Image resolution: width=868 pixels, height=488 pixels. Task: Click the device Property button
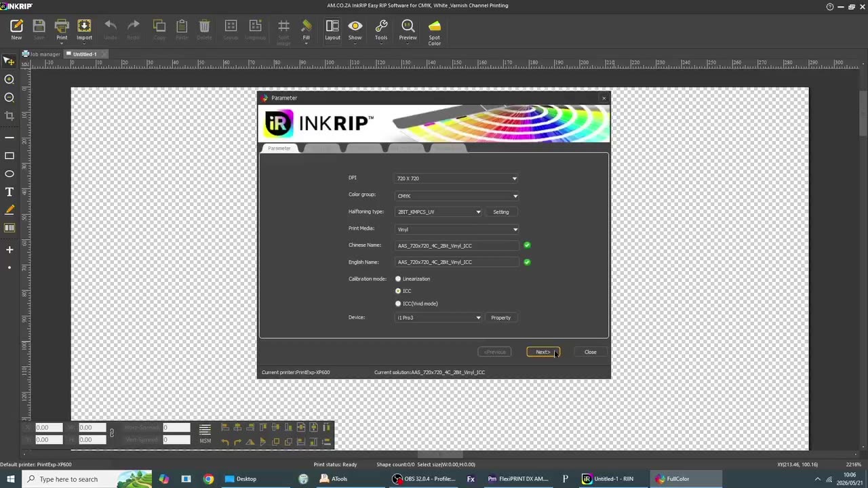click(x=501, y=317)
